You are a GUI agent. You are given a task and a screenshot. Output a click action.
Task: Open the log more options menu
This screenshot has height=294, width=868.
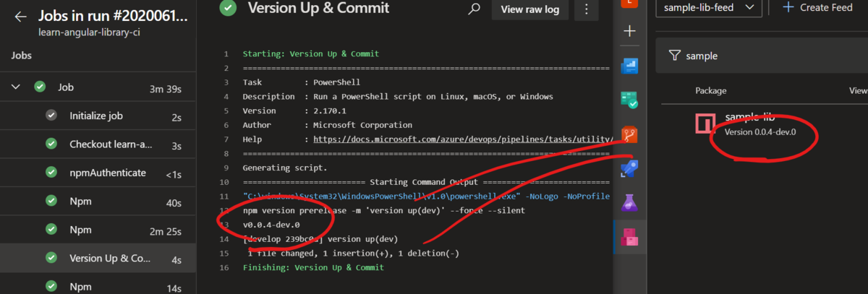pyautogui.click(x=585, y=9)
